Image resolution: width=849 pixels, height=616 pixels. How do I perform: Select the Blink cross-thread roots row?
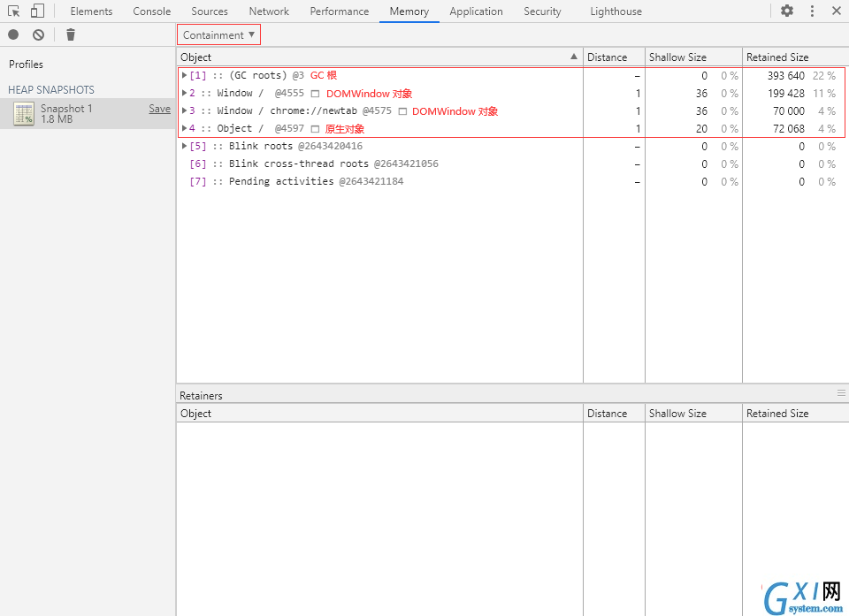pyautogui.click(x=512, y=164)
